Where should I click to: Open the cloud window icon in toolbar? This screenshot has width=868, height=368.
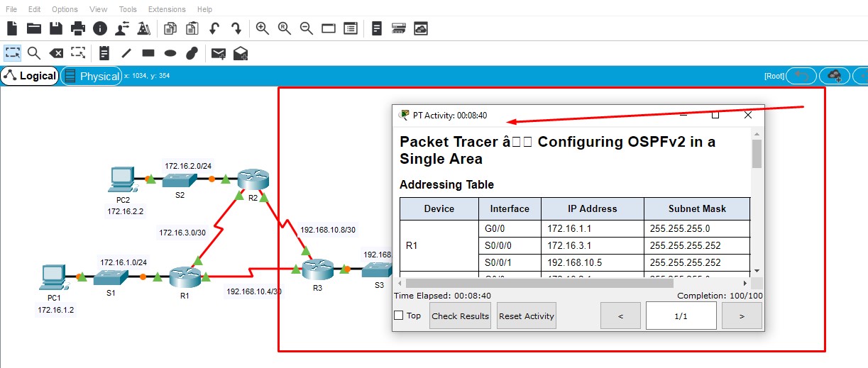click(421, 28)
